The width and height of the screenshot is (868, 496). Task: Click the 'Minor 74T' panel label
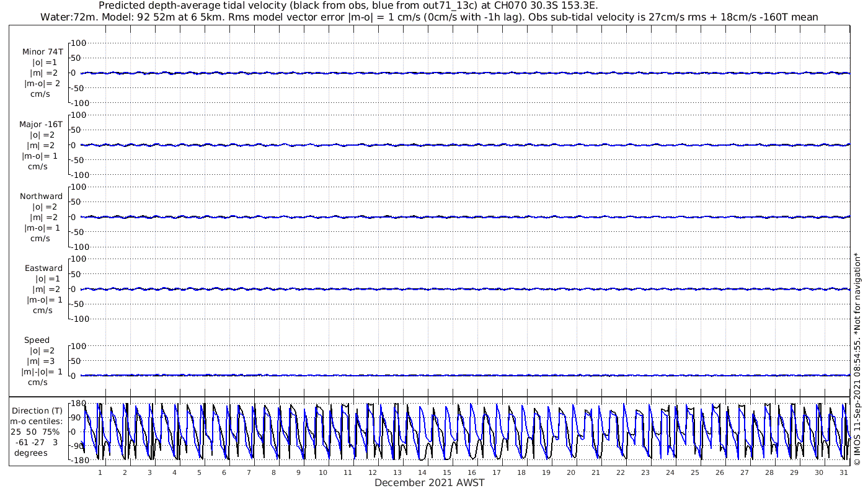tap(42, 52)
